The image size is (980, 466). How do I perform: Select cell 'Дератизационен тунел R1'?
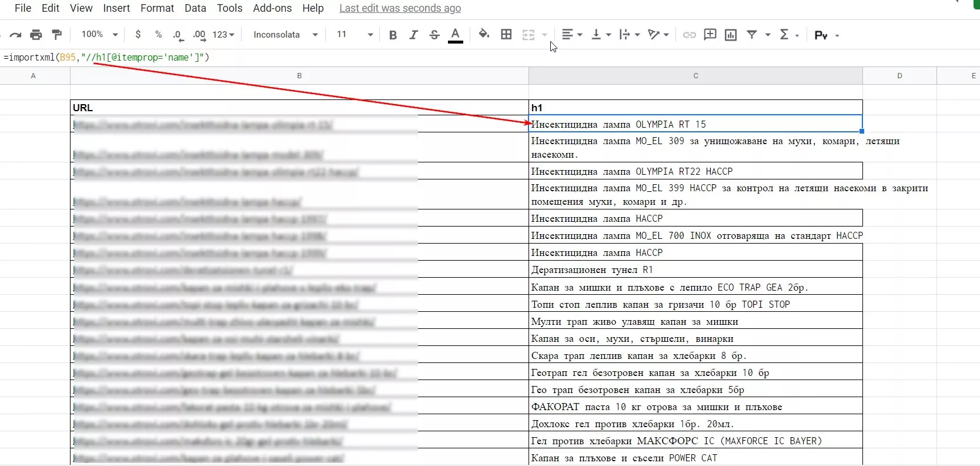click(x=695, y=270)
